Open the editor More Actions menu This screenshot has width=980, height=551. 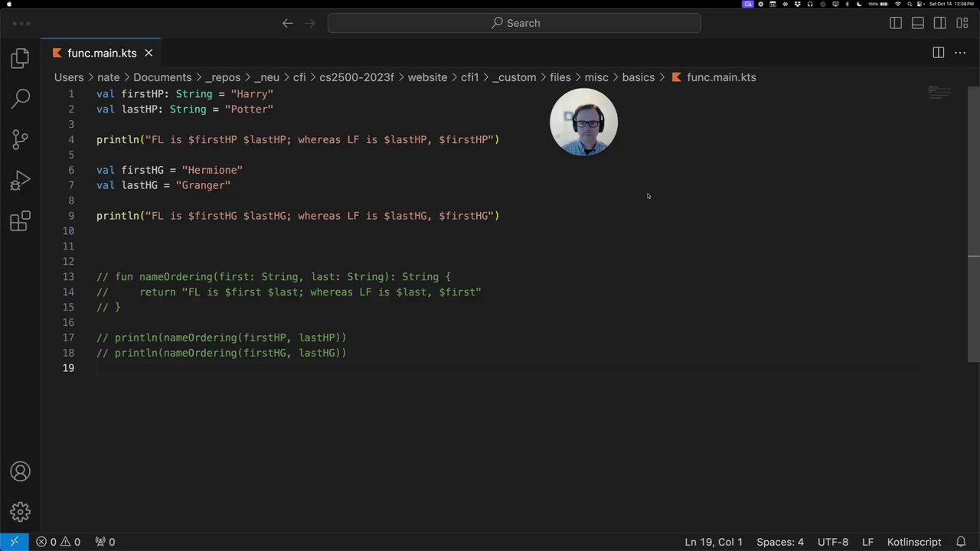click(x=960, y=53)
